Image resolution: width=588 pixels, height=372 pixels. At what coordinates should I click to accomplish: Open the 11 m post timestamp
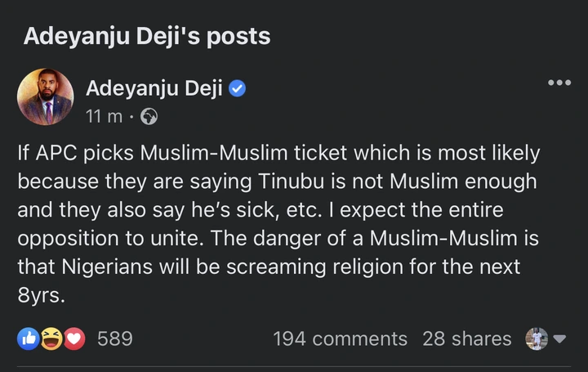click(104, 117)
